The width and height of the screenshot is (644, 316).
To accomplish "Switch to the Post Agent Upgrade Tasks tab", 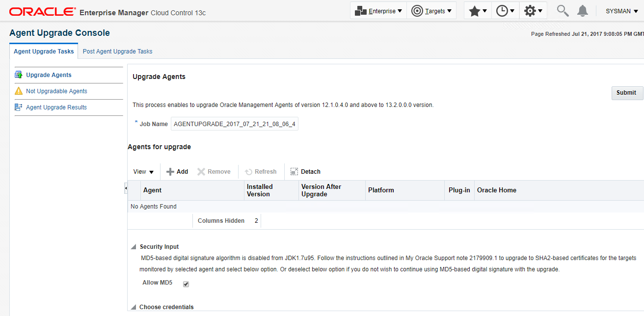I will [117, 51].
